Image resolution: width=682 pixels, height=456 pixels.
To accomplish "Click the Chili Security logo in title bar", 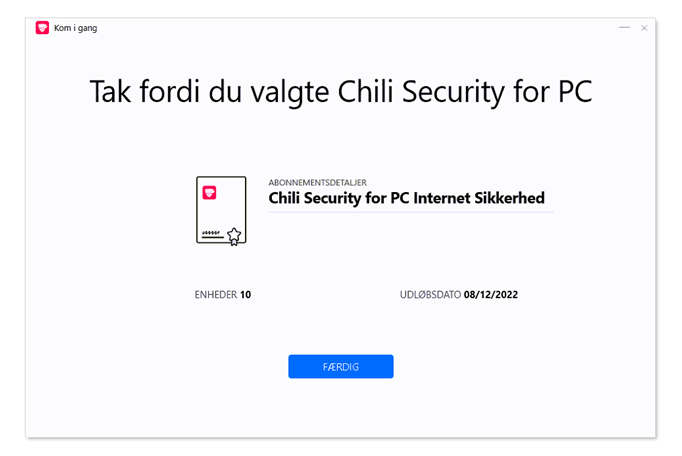I will coord(42,28).
